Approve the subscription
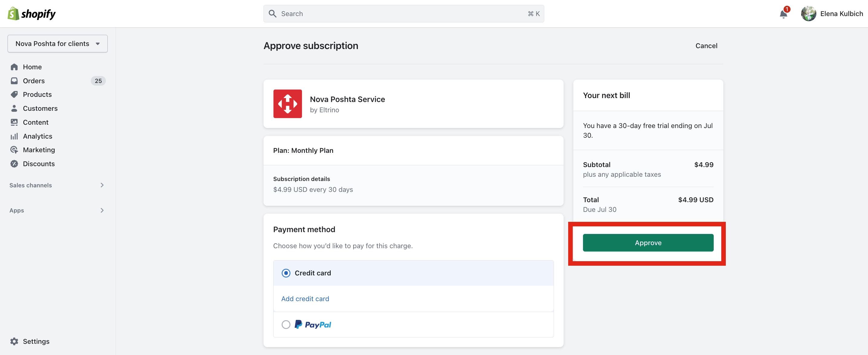 [x=648, y=243]
